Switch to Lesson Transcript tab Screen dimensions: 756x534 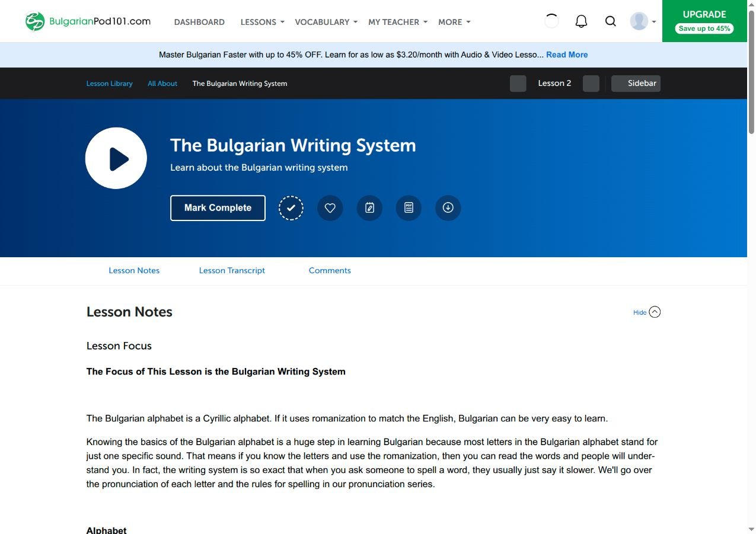coord(232,270)
